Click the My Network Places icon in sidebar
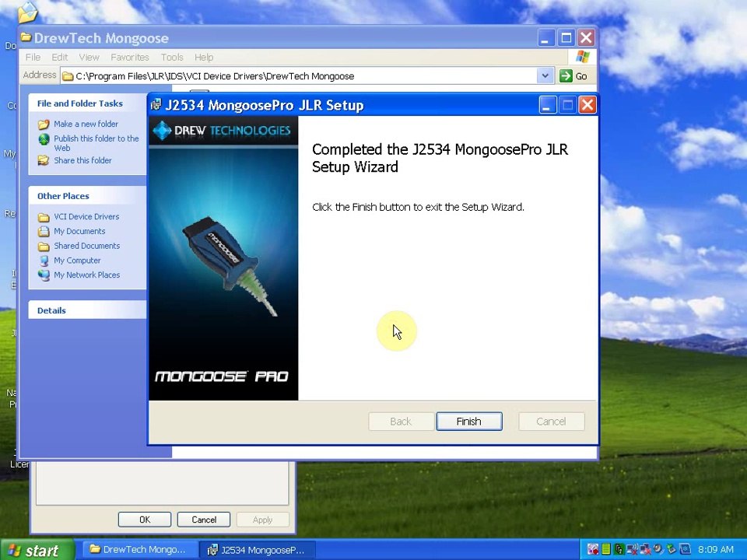This screenshot has width=747, height=560. click(44, 275)
